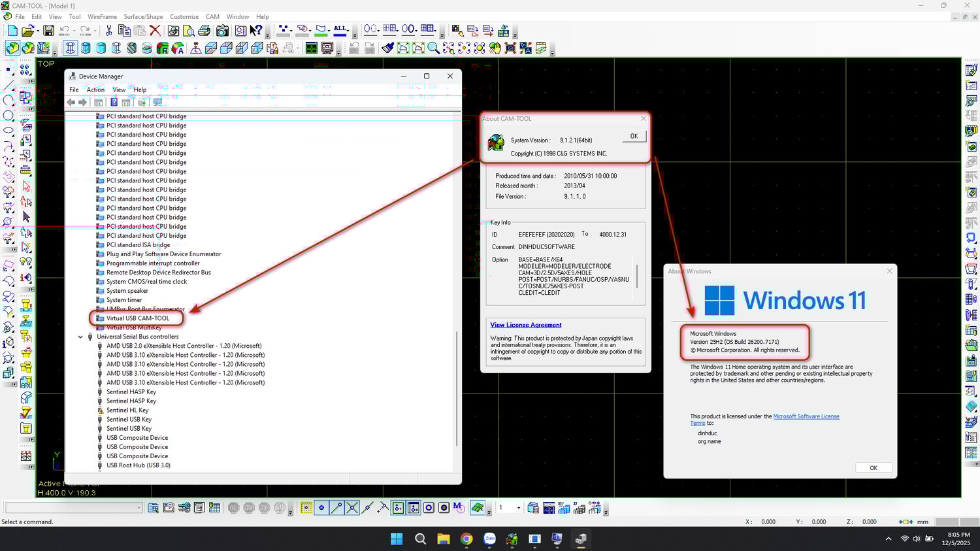
Task: Expand the hidden system tray icons chevron
Action: pyautogui.click(x=889, y=539)
